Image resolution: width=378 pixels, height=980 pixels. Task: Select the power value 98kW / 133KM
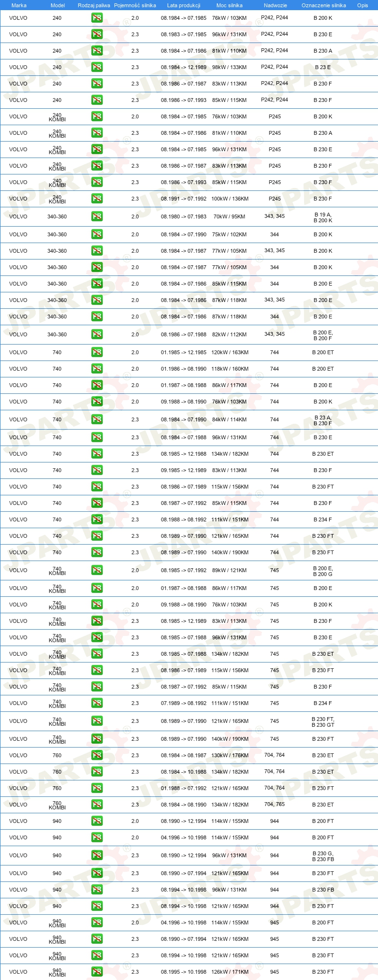(229, 67)
